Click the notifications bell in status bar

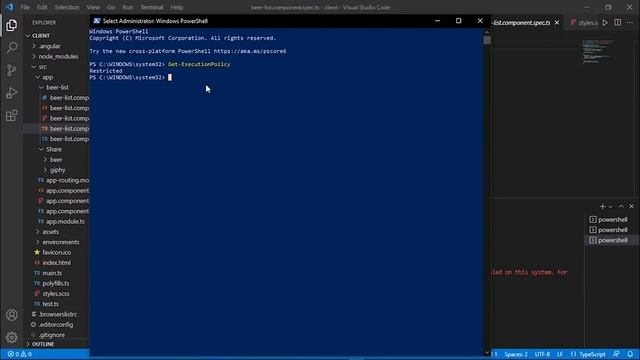630,354
